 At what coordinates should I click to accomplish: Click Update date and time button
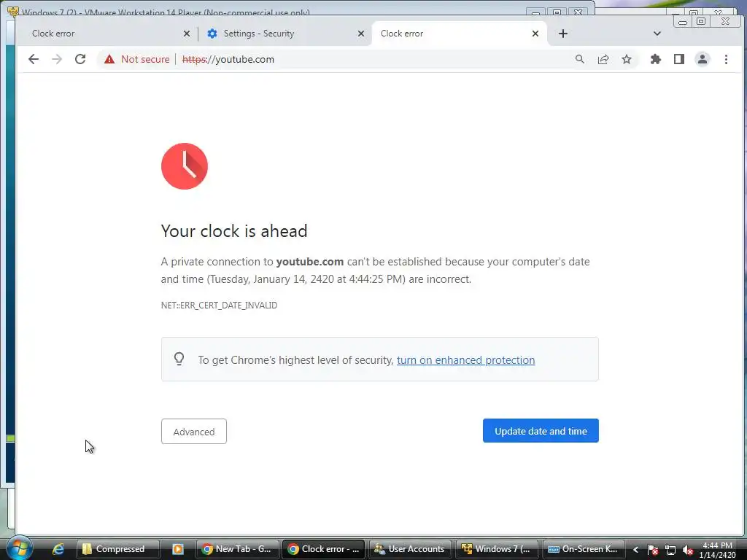click(x=541, y=430)
